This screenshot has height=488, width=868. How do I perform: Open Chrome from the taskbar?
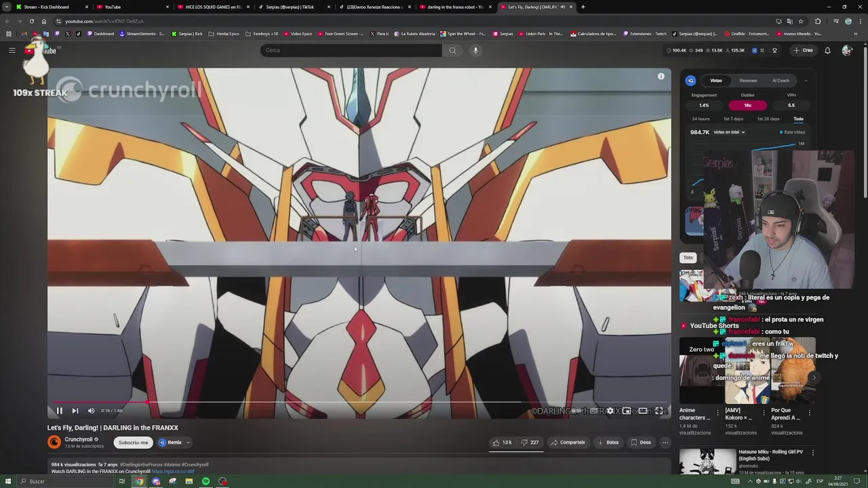(139, 481)
